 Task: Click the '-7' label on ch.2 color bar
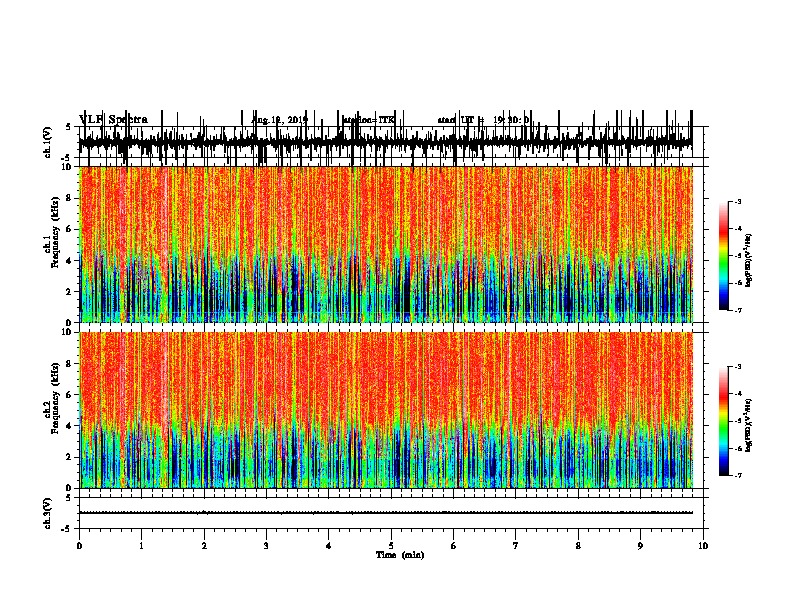737,476
